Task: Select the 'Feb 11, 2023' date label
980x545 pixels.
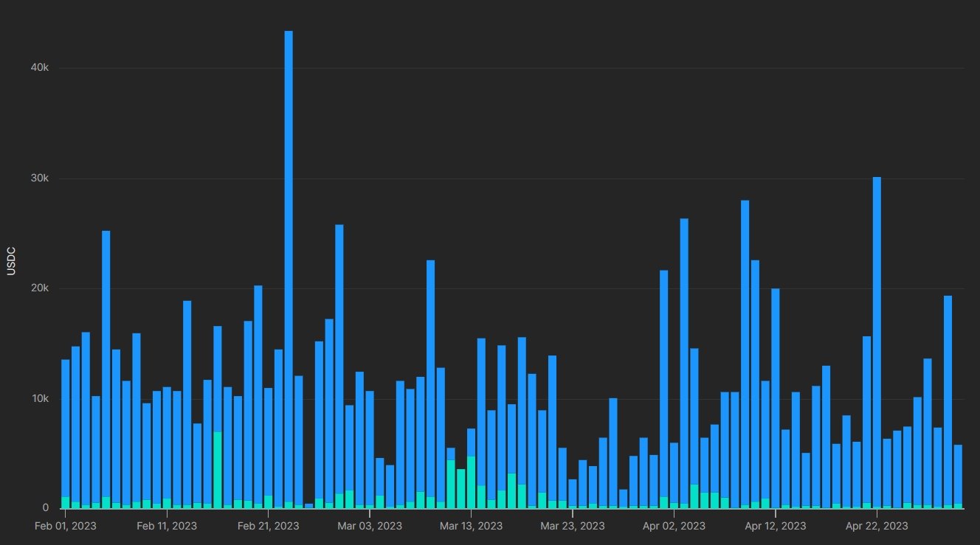Action: coord(167,526)
